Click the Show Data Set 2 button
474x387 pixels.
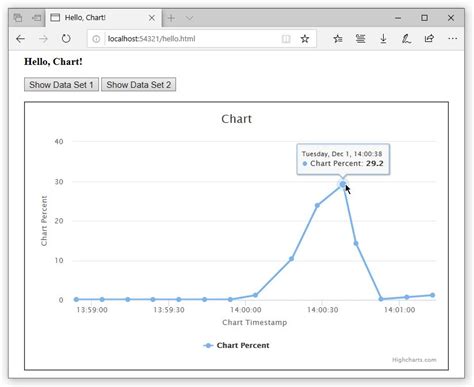(139, 85)
